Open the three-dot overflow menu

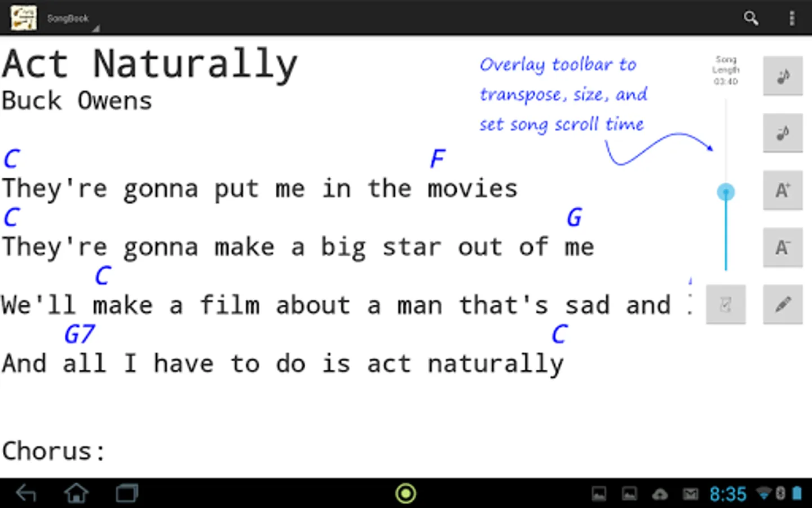click(x=792, y=18)
